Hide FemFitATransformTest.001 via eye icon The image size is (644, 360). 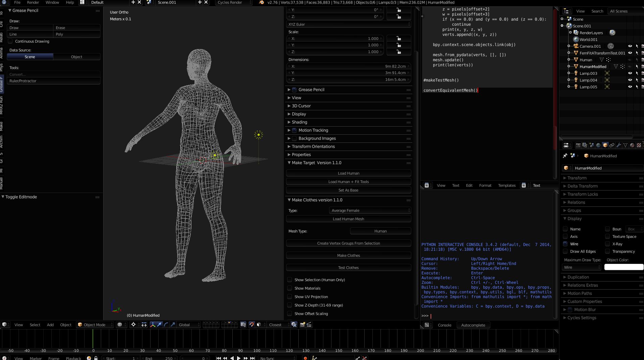[x=630, y=53]
